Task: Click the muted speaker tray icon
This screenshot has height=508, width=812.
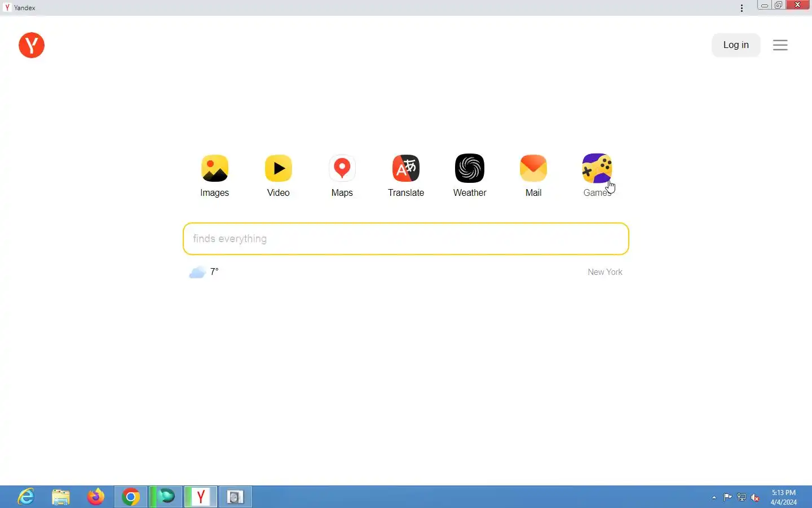Action: [756, 497]
